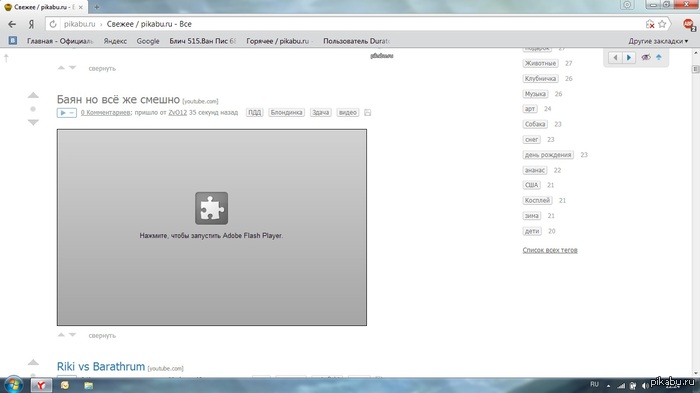
Task: Open '0 Комментариев' comments link
Action: 106,113
